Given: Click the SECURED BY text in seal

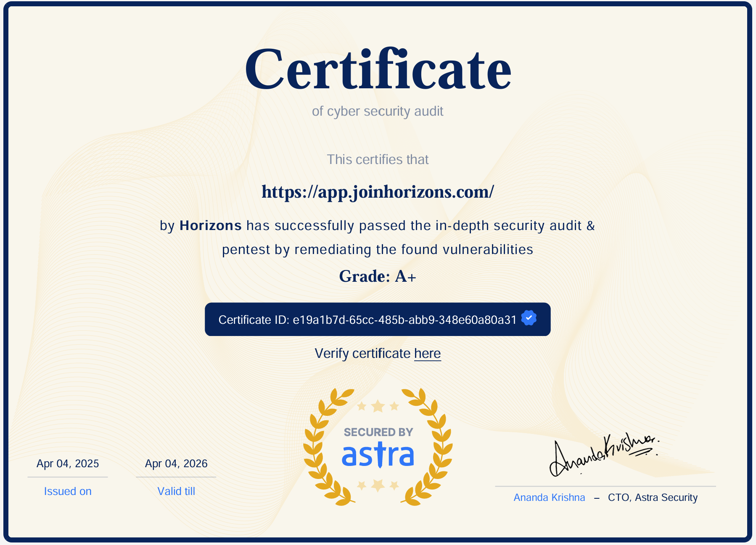Looking at the screenshot, I should click(378, 432).
